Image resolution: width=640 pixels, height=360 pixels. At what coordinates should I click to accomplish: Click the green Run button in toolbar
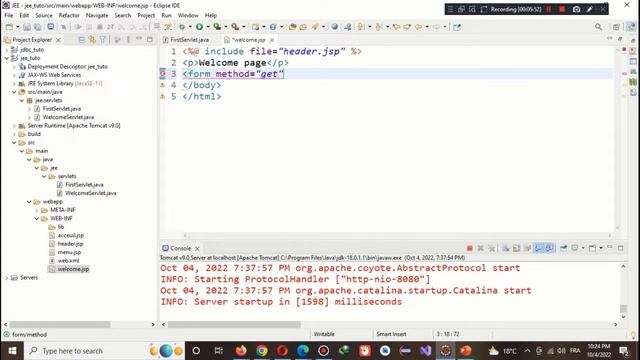pyautogui.click(x=199, y=27)
